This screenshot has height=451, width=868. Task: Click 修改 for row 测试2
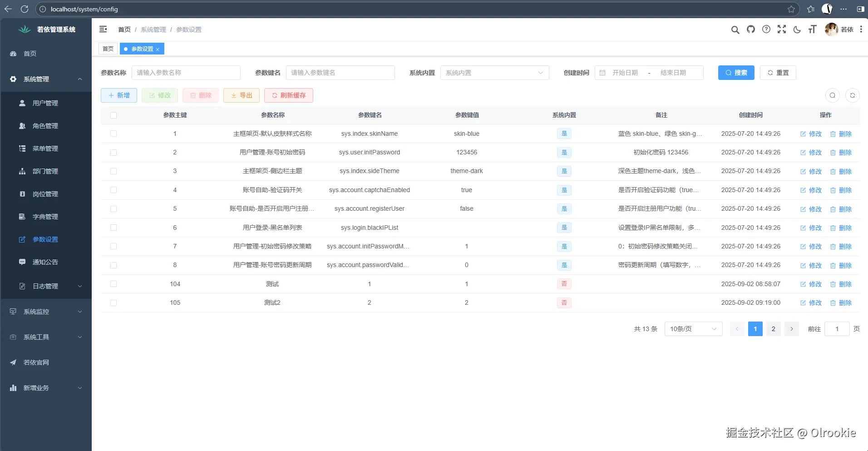click(811, 303)
